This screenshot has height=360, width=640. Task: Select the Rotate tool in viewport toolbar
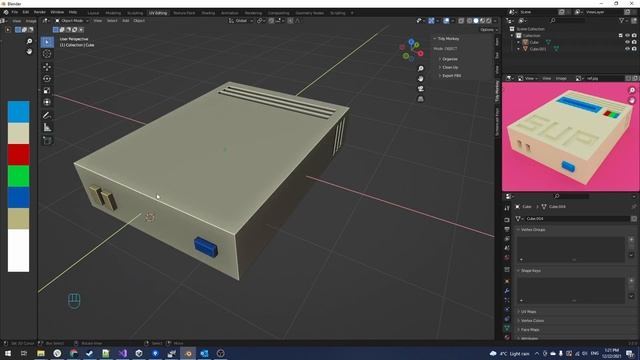(x=47, y=79)
